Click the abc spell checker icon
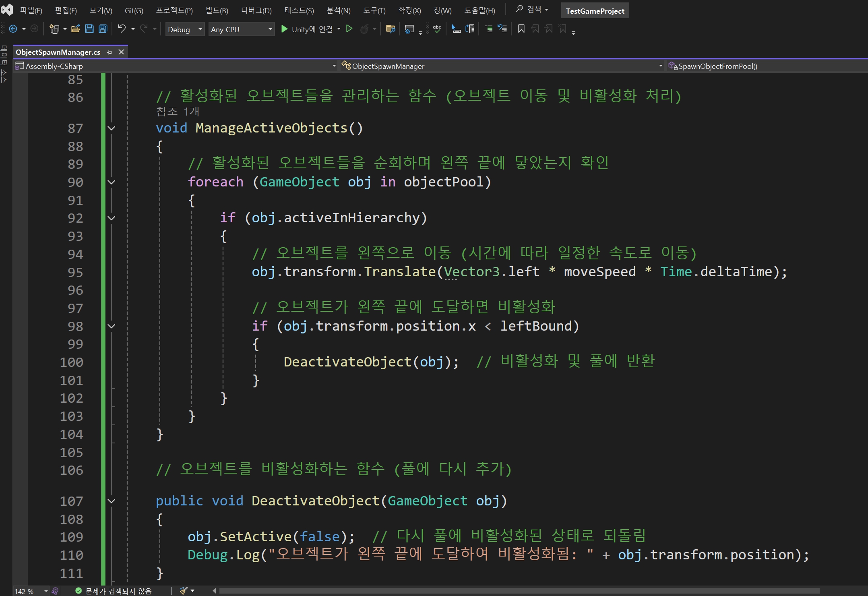The height and width of the screenshot is (596, 868). pyautogui.click(x=437, y=29)
